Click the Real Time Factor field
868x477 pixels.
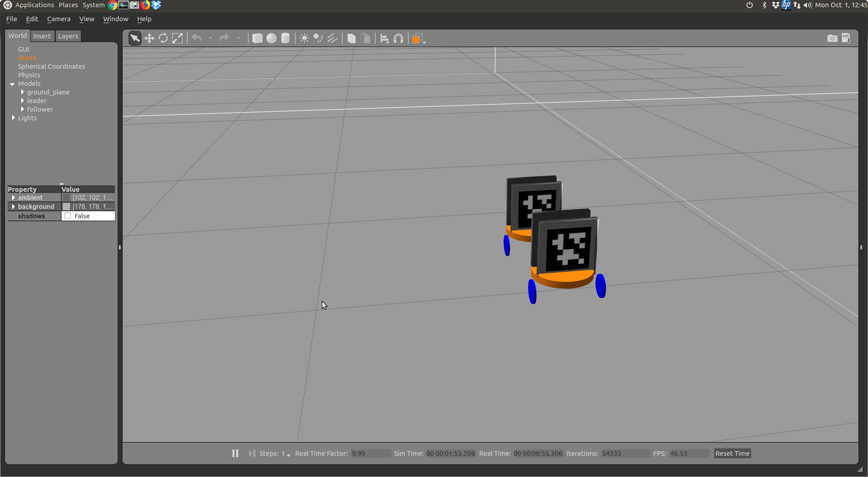371,453
